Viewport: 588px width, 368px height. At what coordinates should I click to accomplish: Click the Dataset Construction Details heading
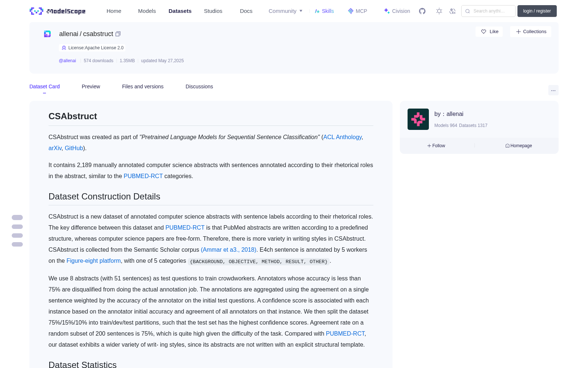pyautogui.click(x=104, y=197)
